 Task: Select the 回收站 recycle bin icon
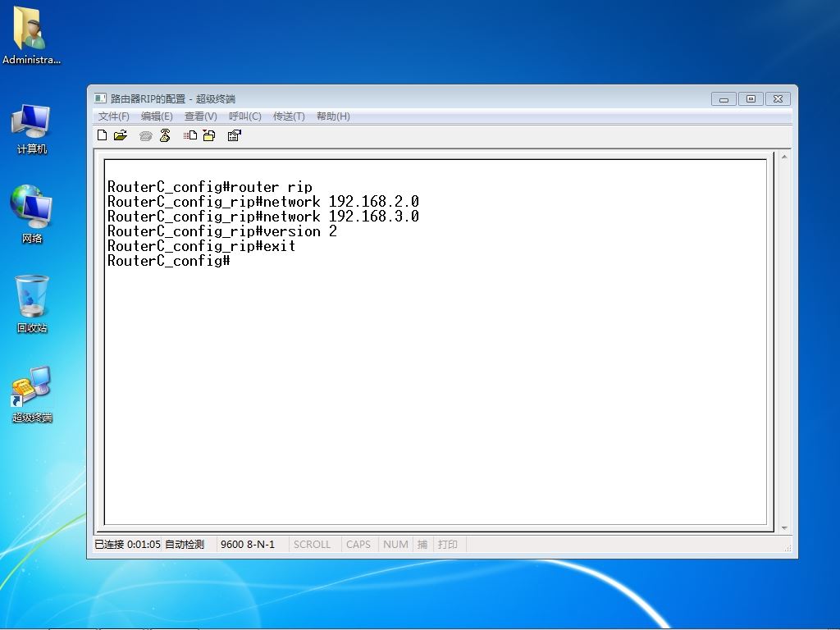32,304
